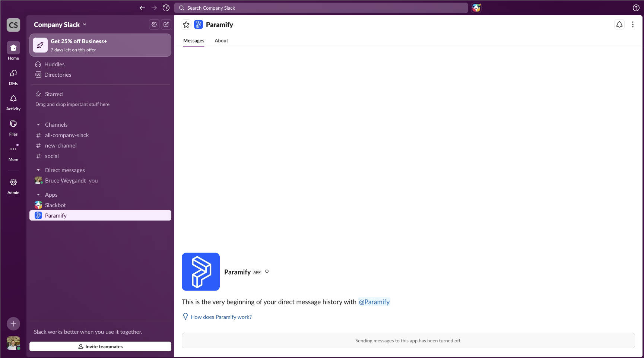Open the Slackbot AI icon beside search

476,8
